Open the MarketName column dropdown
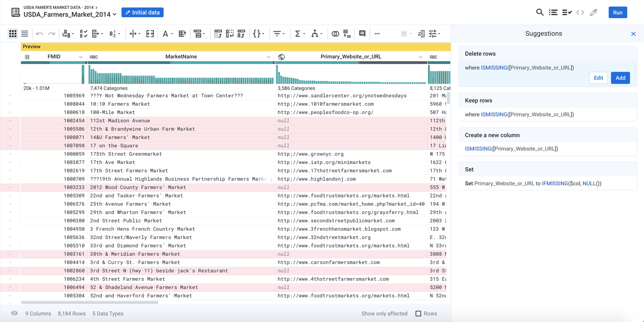644x322 pixels. coord(268,57)
